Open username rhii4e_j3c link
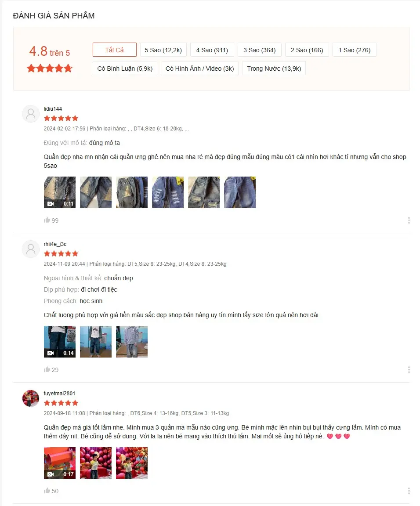 click(x=55, y=244)
